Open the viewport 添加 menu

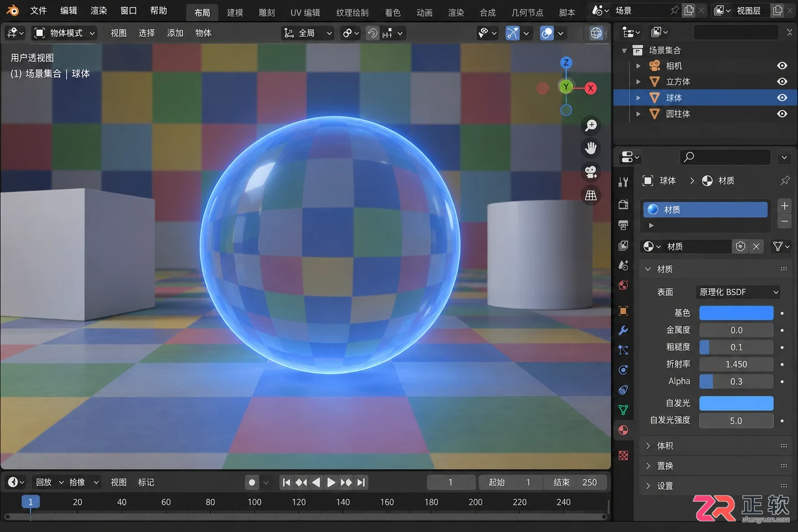tap(175, 33)
